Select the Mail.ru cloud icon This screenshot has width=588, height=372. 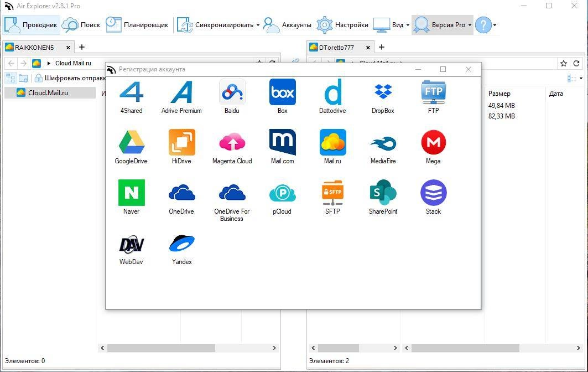tap(332, 147)
